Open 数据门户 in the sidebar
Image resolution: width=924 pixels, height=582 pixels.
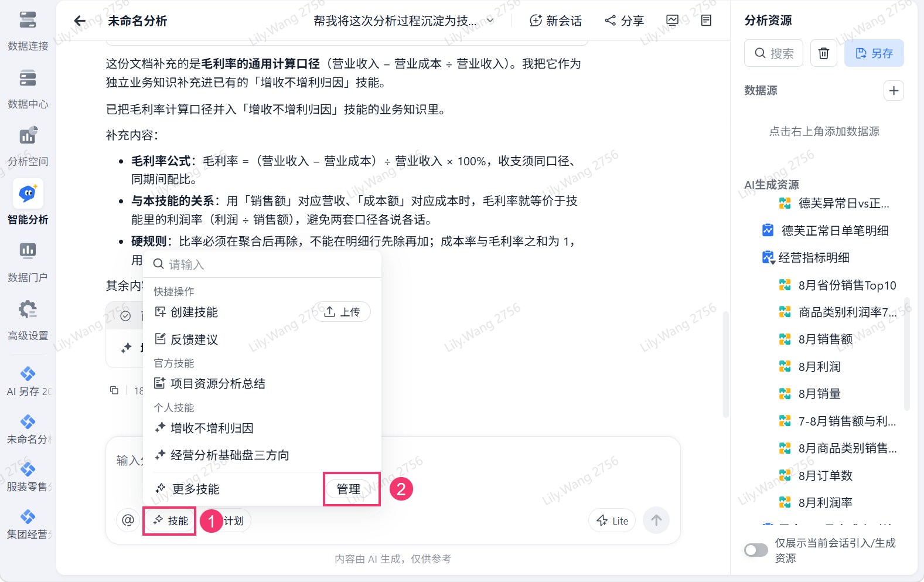[28, 262]
